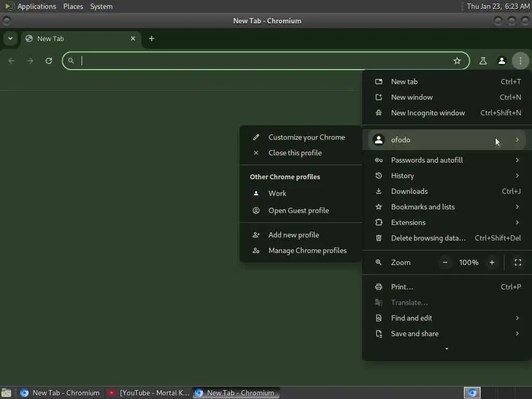The image size is (532, 399).
Task: Click the Work profile person icon
Action: click(256, 193)
